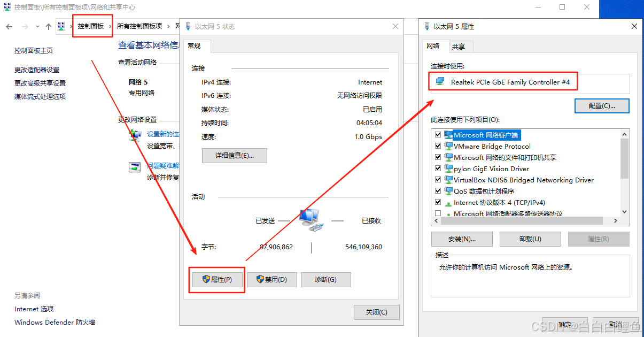Open Internet 选项 link
Viewport: 644px width, 337px height.
click(34, 309)
